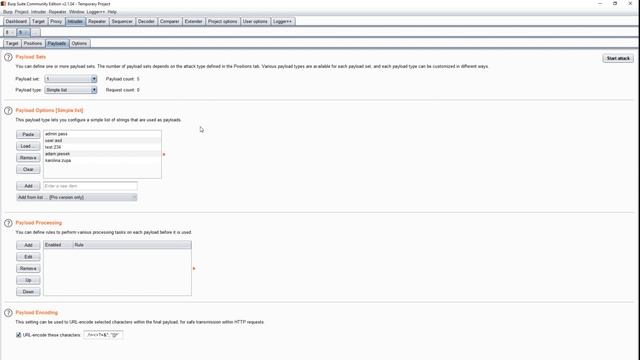Select the second numbered attack tab
The width and height of the screenshot is (640, 360).
23,32
